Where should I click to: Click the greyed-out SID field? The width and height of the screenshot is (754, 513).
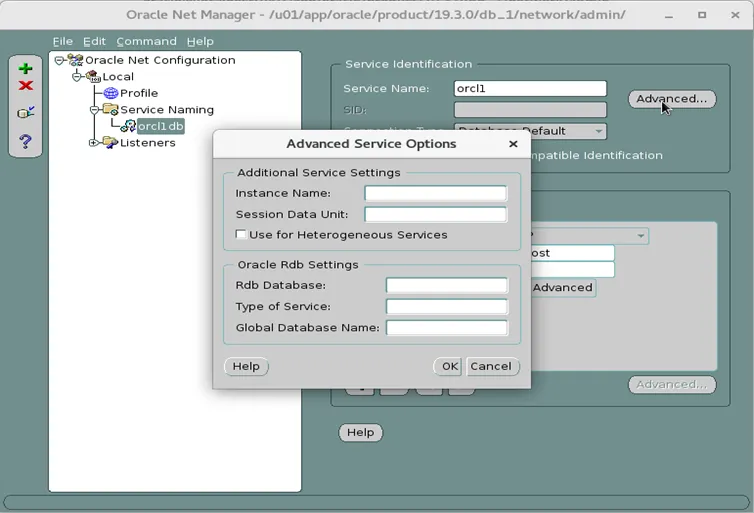click(x=530, y=110)
